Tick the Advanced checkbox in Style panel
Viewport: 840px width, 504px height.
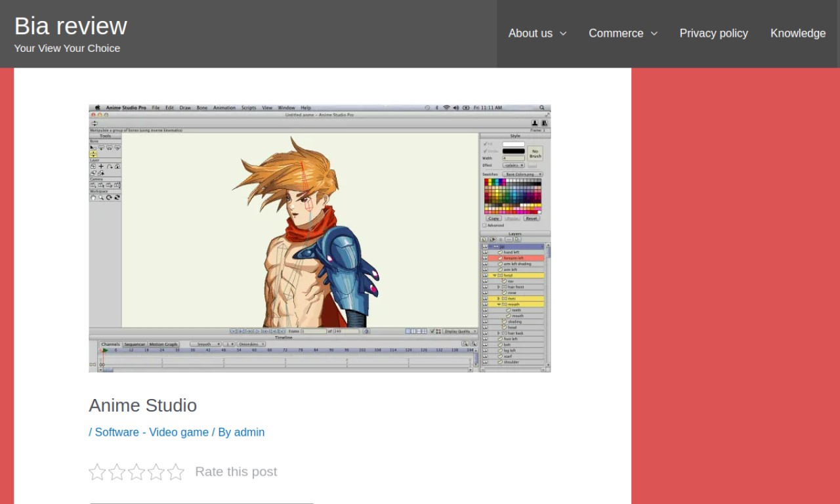484,226
